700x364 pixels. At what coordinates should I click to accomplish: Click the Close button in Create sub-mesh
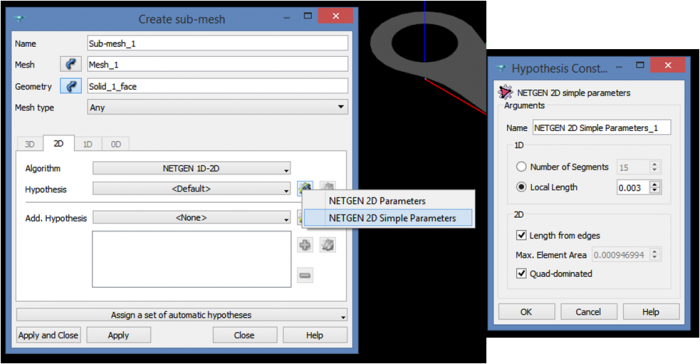coord(244,335)
